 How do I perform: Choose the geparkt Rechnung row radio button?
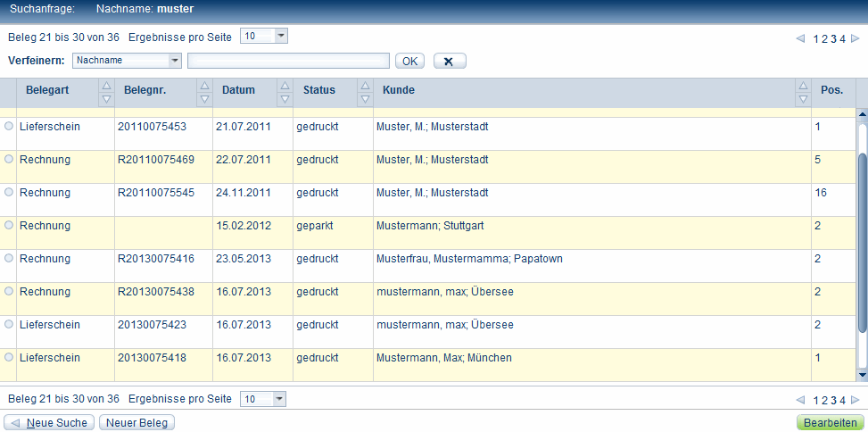(x=9, y=225)
